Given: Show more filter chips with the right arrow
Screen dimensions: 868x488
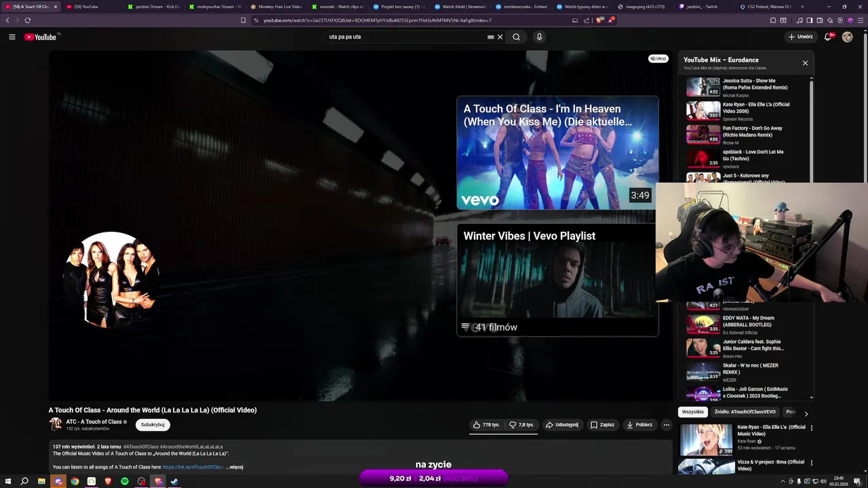Looking at the screenshot, I should (806, 413).
